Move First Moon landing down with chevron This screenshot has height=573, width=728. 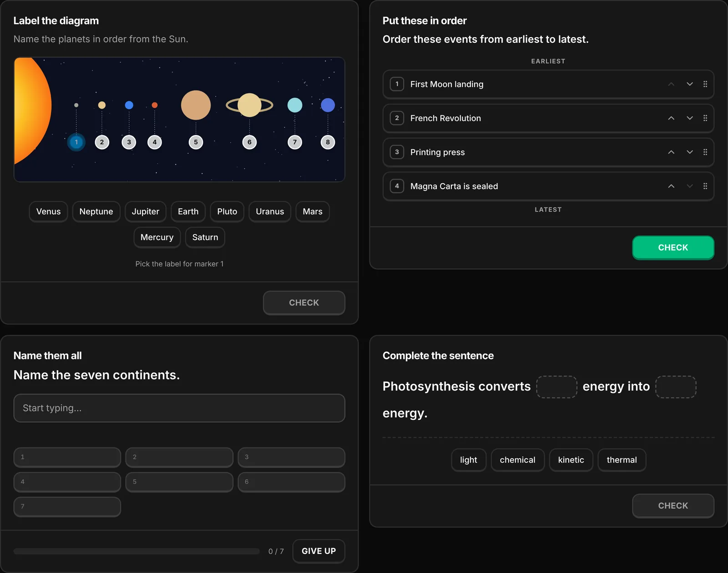690,84
